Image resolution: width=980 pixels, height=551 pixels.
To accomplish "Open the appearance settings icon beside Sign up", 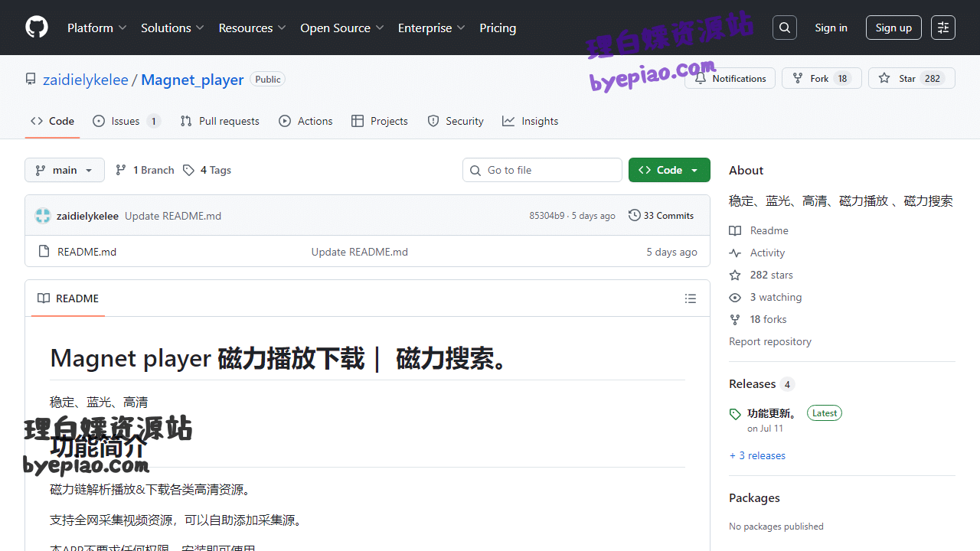I will point(943,28).
